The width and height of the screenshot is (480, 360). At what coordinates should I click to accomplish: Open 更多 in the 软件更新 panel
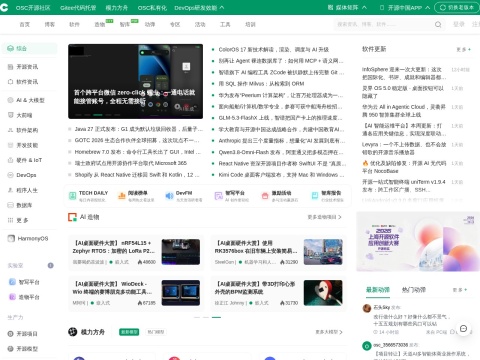tap(463, 49)
